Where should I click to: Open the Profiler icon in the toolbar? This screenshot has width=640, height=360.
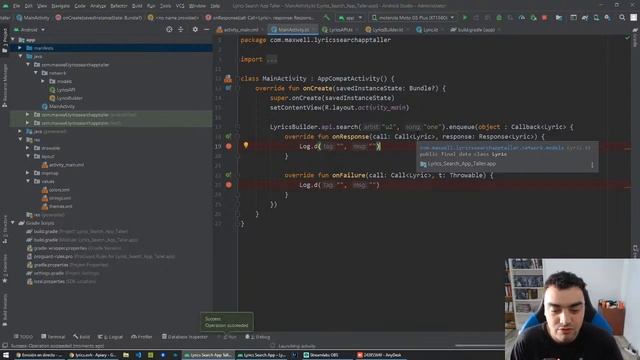tap(522, 18)
